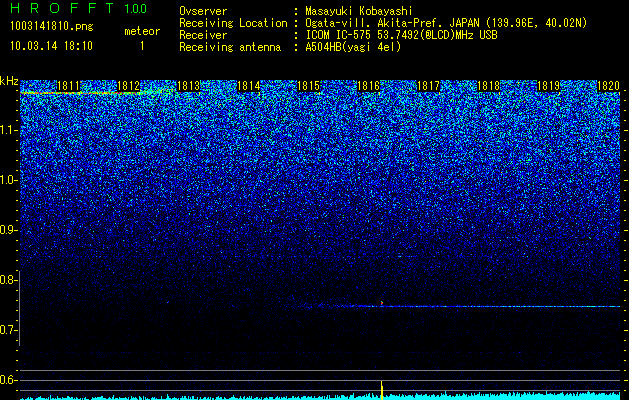Click the 1820 time marker

[609, 86]
